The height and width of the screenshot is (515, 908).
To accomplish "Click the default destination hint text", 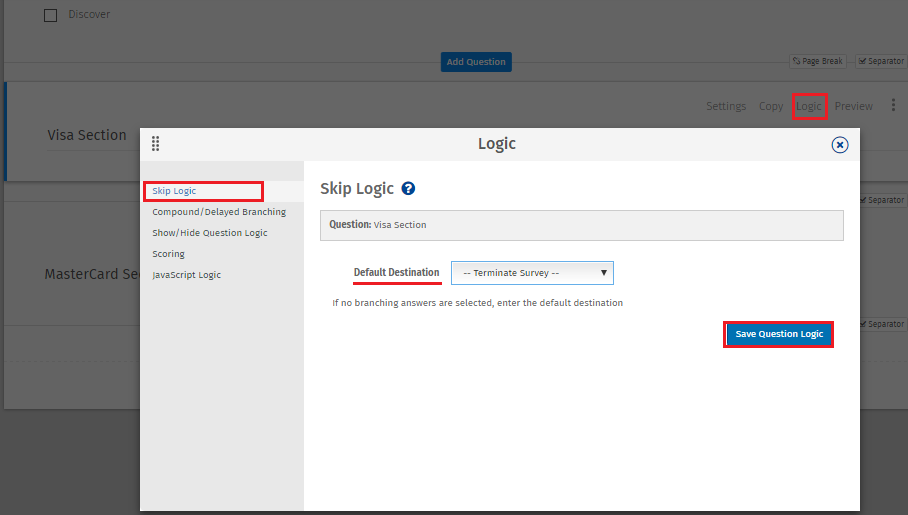I will (x=477, y=303).
